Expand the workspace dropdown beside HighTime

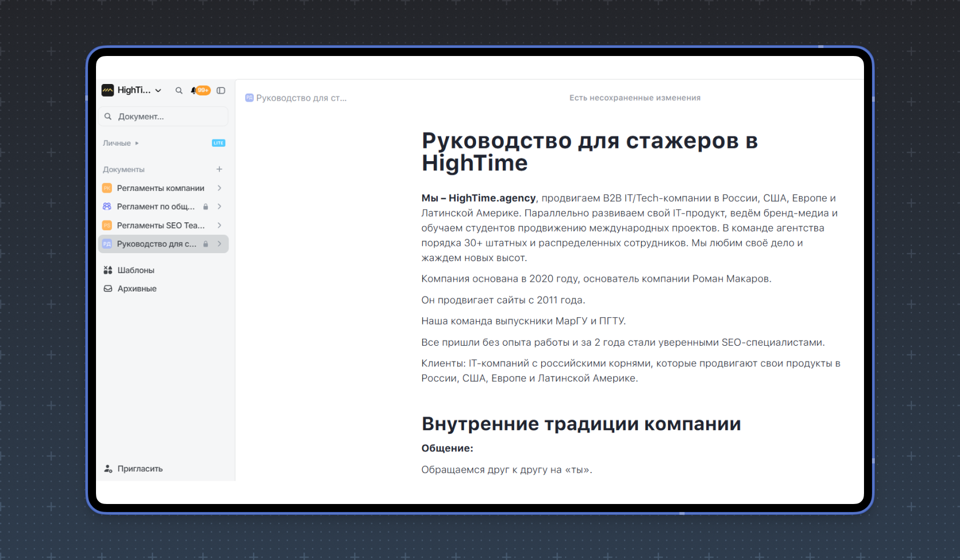(x=158, y=90)
